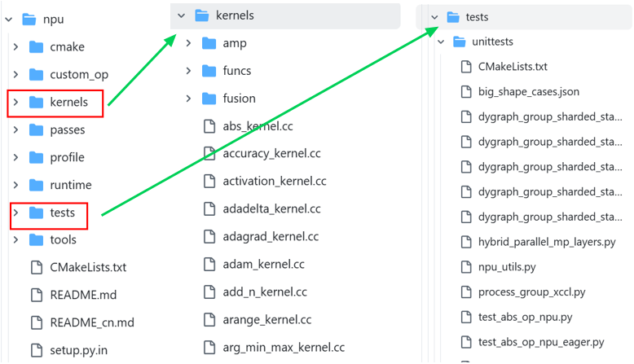Open adam_kernel.cc file
This screenshot has height=364, width=634.
pos(264,264)
